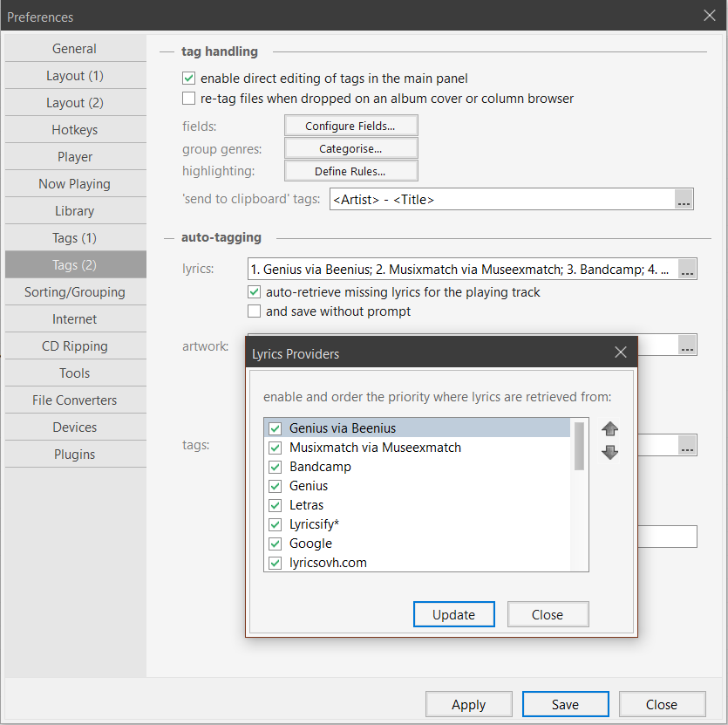
Task: Open Plugins preferences
Action: tap(75, 454)
